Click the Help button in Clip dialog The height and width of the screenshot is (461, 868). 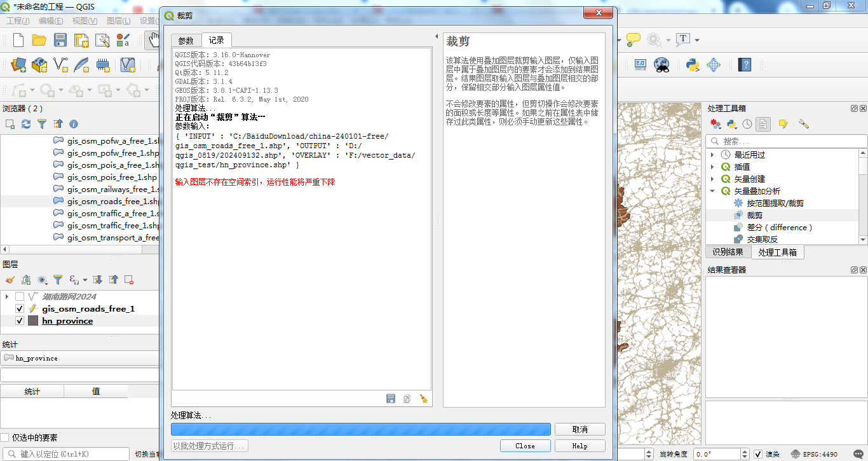(580, 446)
